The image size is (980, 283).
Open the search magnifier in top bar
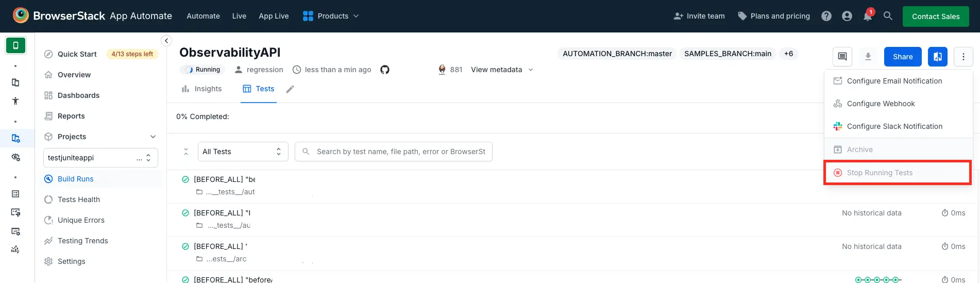(x=888, y=16)
